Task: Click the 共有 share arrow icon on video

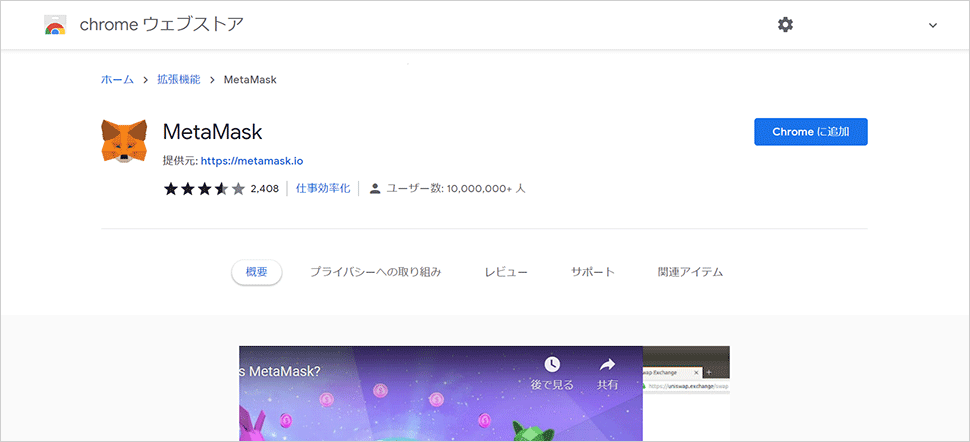Action: click(x=607, y=364)
